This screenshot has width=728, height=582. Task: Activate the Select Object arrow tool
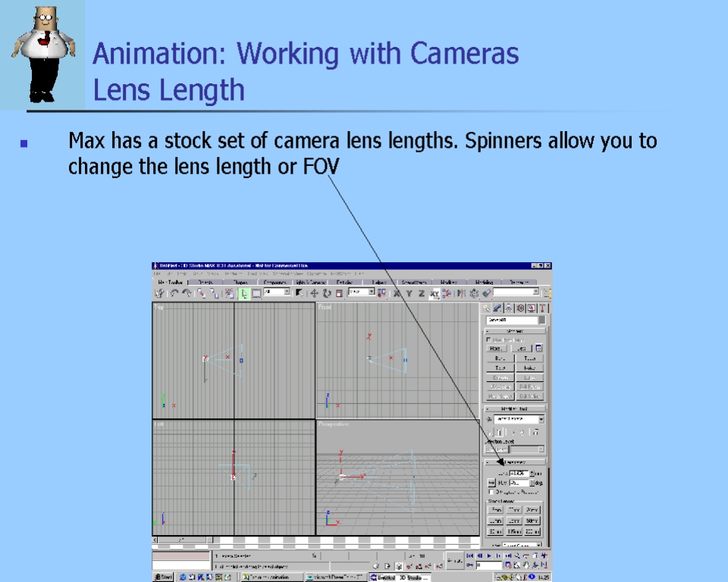[245, 293]
